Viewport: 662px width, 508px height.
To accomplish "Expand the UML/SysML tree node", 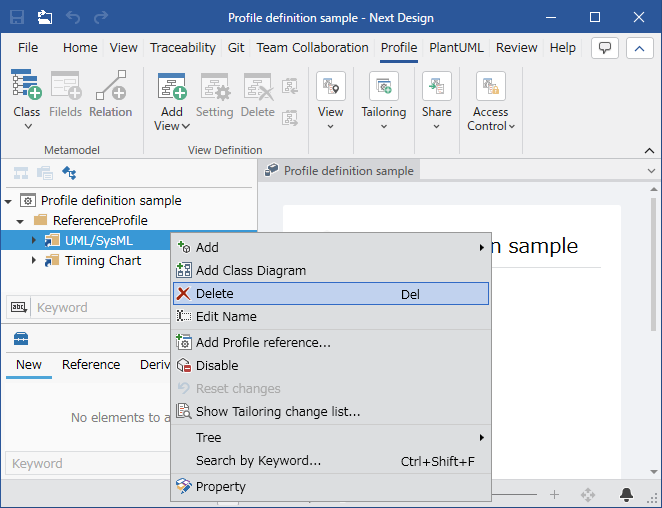I will point(34,240).
